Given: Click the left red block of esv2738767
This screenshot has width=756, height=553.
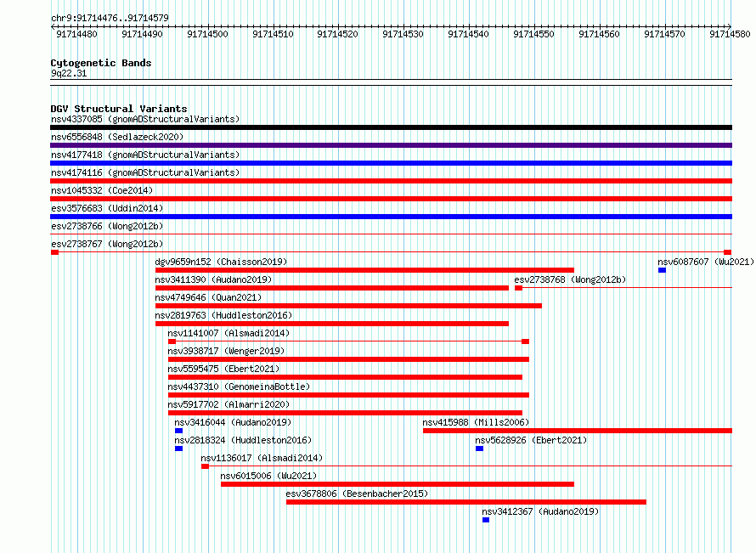Looking at the screenshot, I should pos(55,252).
